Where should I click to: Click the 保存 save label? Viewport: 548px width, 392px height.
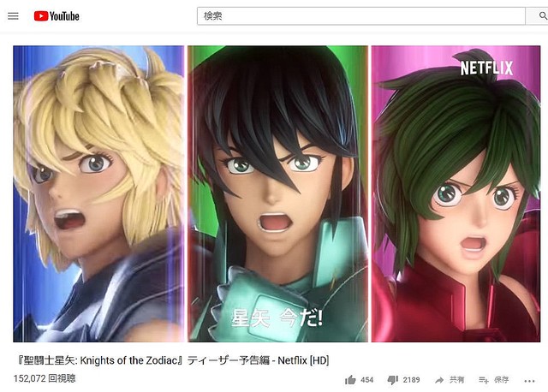[502, 380]
